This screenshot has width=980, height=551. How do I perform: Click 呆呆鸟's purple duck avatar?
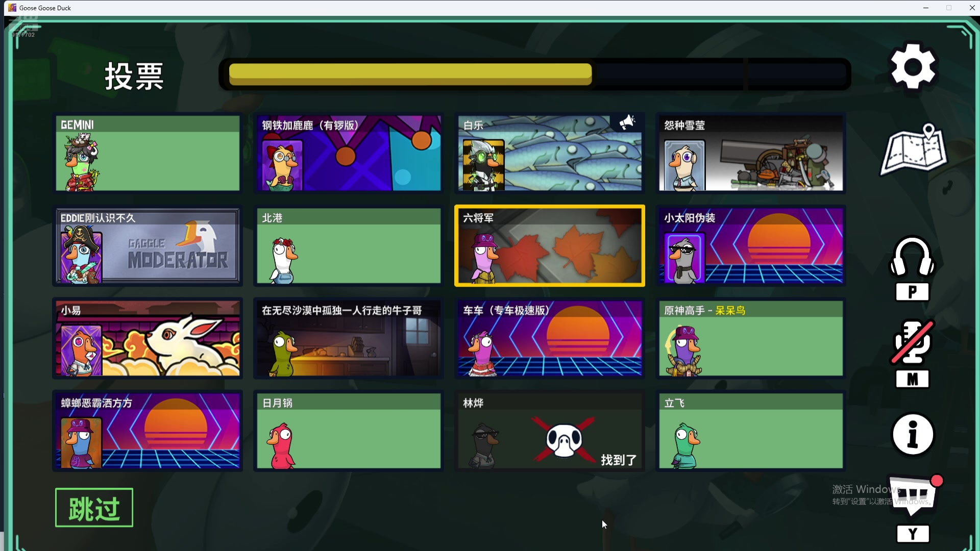684,351
